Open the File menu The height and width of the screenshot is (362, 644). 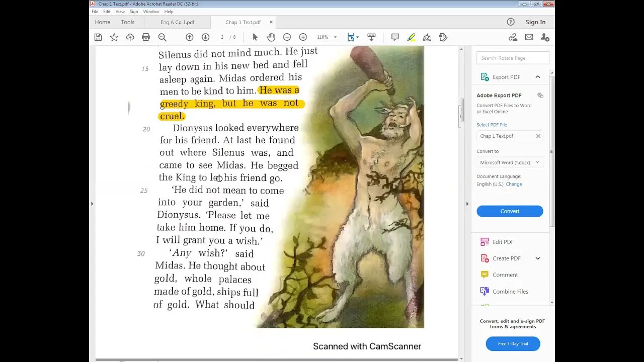95,12
